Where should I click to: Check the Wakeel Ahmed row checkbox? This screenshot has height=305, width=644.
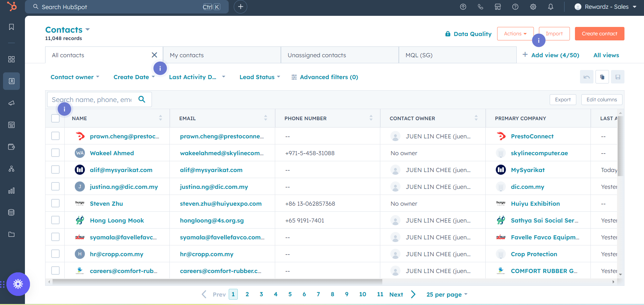(56, 153)
